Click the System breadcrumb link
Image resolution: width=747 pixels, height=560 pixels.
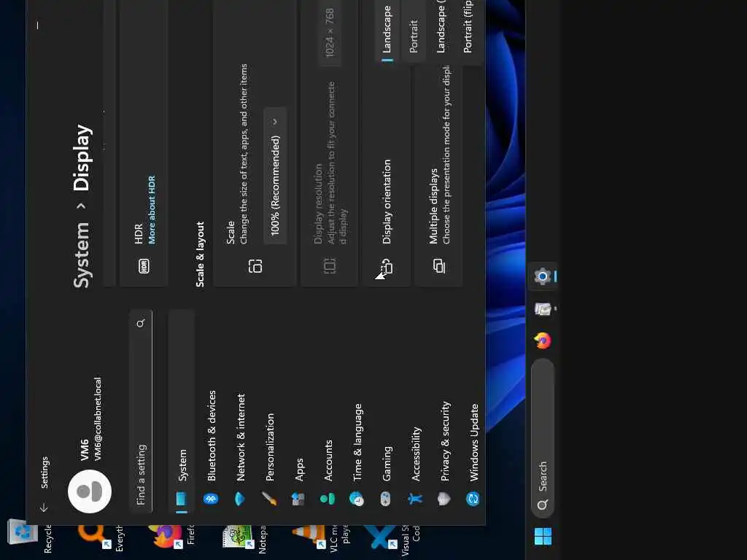(x=82, y=254)
